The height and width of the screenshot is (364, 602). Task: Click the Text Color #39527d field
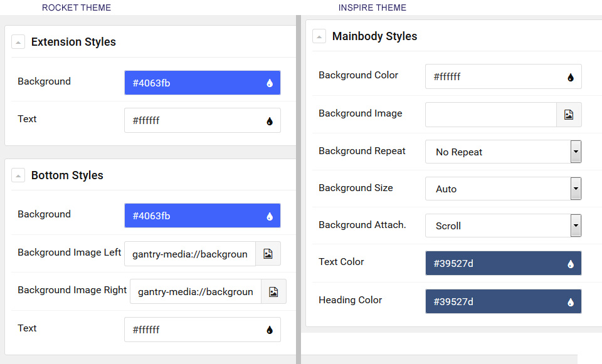(504, 263)
